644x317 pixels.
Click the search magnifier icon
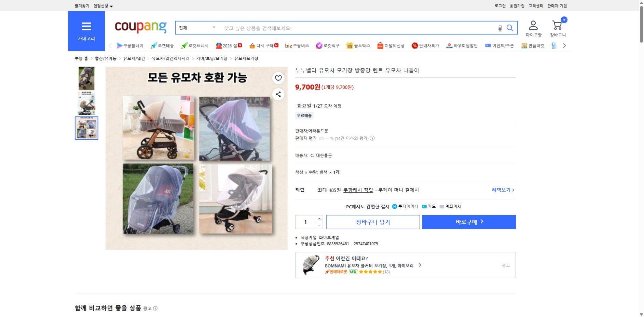coord(510,28)
